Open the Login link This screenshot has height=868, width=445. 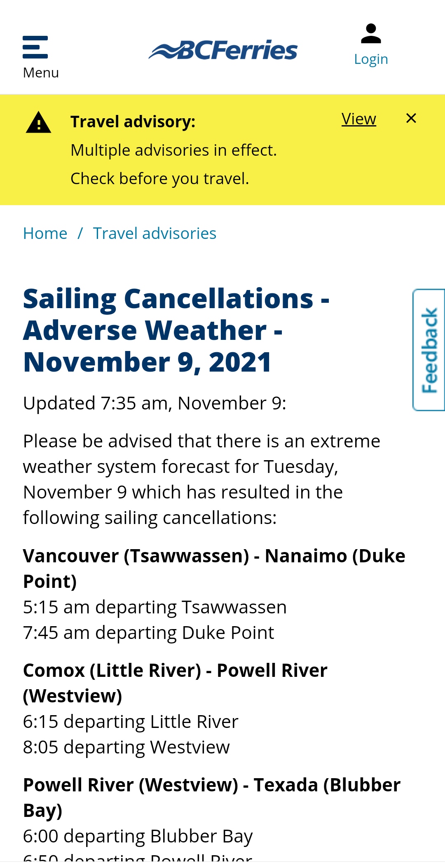(x=371, y=59)
